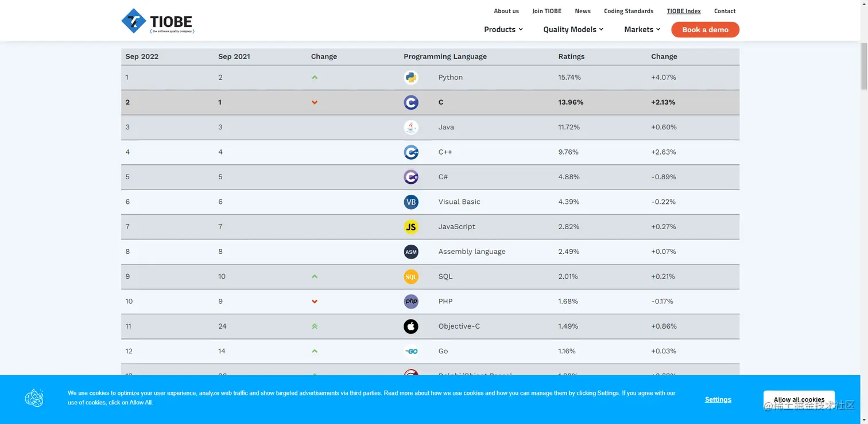
Task: Click the Sep 2022 column header
Action: click(x=142, y=56)
